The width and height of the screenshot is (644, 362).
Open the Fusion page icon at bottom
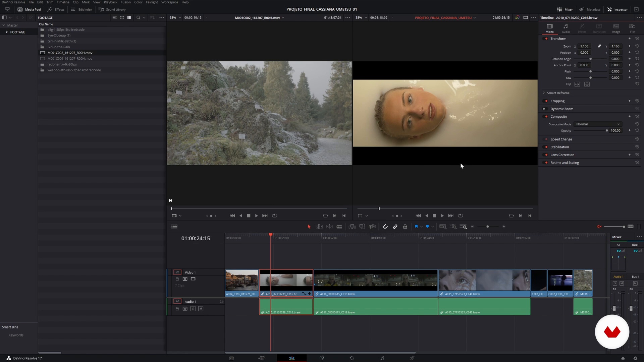pos(322,358)
